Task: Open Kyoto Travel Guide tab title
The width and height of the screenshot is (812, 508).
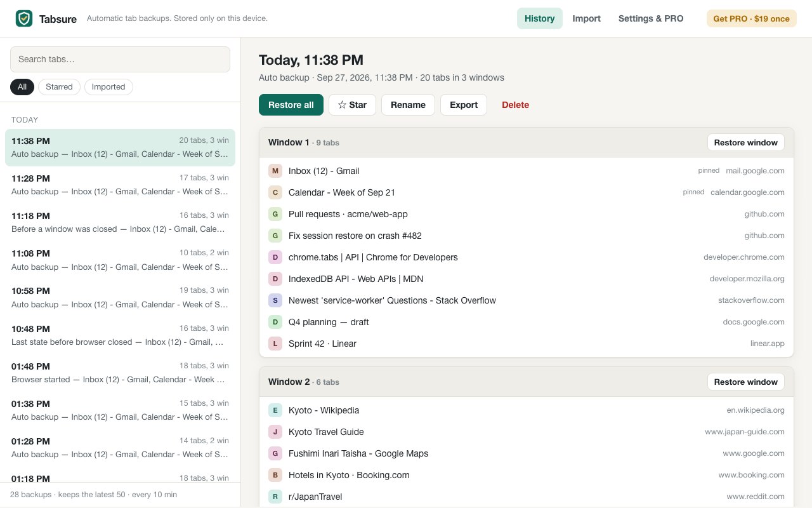Action: [x=326, y=432]
